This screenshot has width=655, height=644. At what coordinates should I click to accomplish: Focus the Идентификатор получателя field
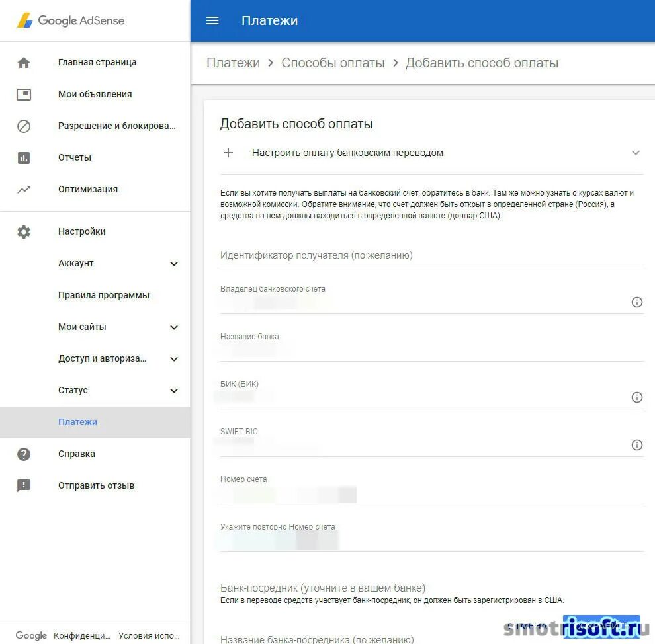[431, 255]
